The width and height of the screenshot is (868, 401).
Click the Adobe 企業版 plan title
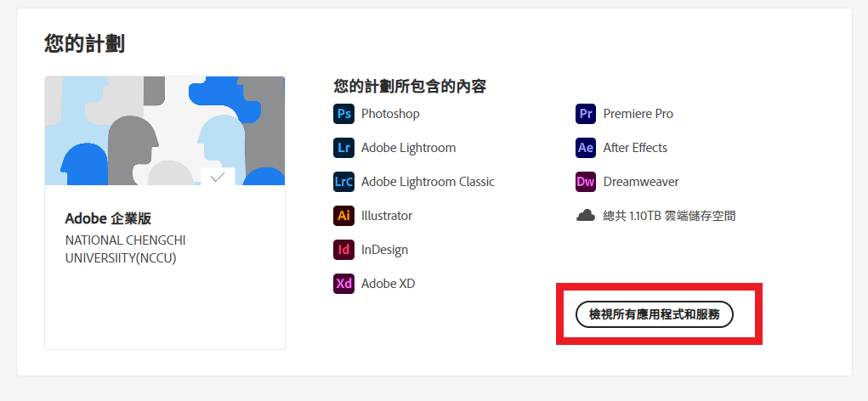click(x=108, y=218)
